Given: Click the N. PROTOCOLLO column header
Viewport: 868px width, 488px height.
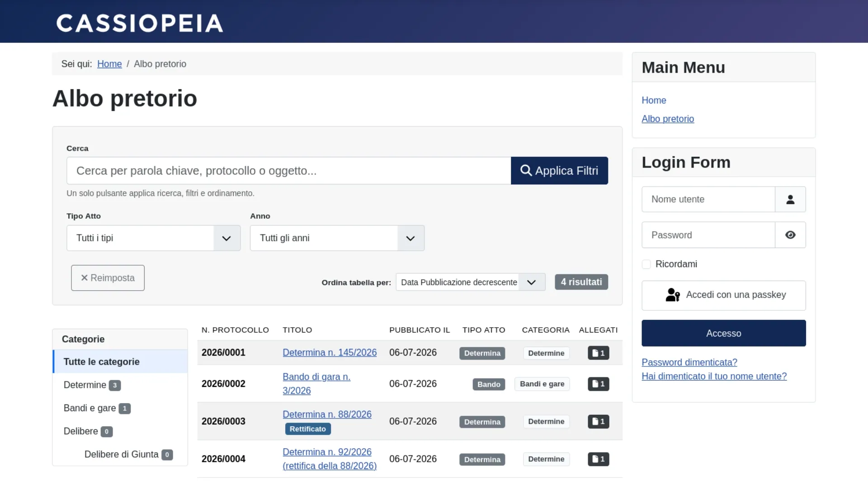Looking at the screenshot, I should tap(235, 330).
